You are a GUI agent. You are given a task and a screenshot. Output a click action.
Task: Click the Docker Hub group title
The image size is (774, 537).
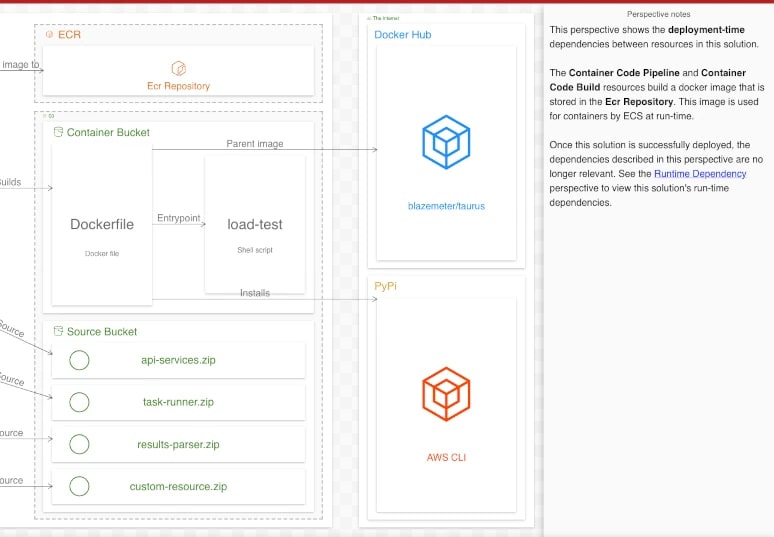(x=402, y=34)
